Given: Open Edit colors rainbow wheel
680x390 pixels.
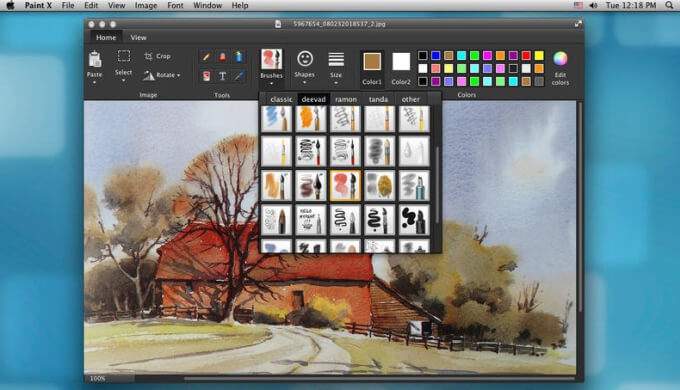Looking at the screenshot, I should pyautogui.click(x=560, y=59).
